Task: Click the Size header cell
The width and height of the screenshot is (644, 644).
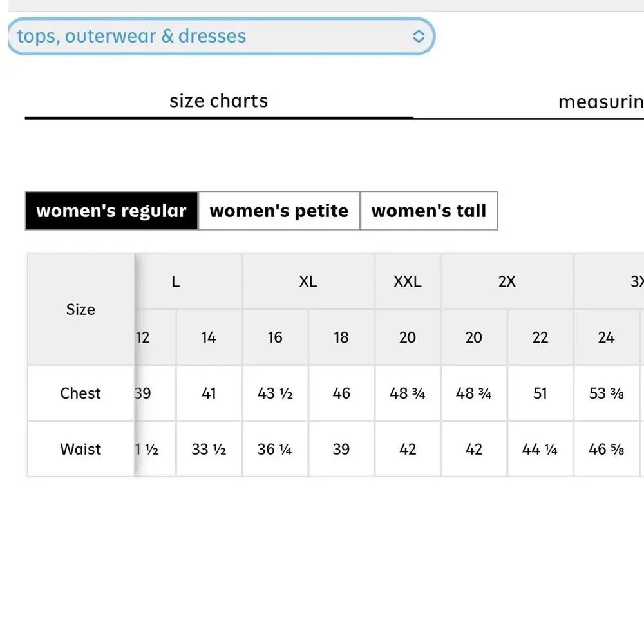Action: tap(80, 309)
